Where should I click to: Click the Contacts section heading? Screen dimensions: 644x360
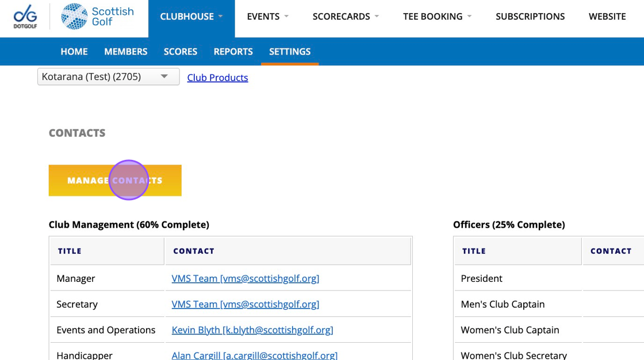click(x=77, y=133)
